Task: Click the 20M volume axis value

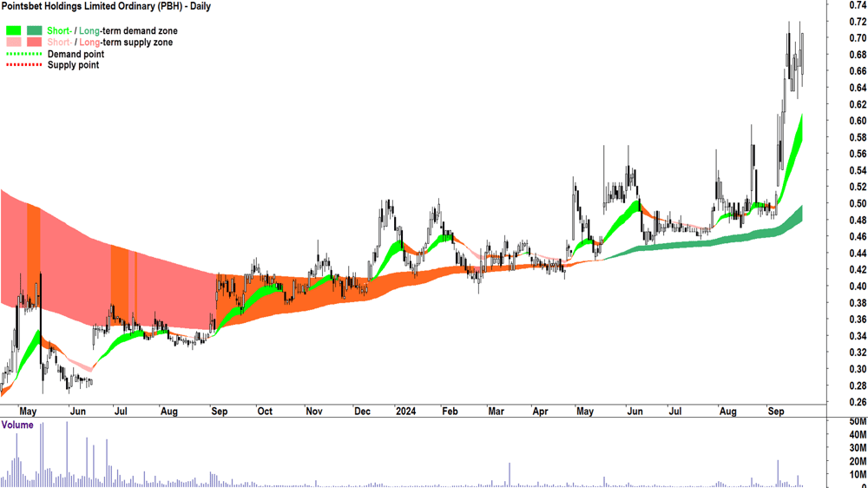Action: point(858,461)
